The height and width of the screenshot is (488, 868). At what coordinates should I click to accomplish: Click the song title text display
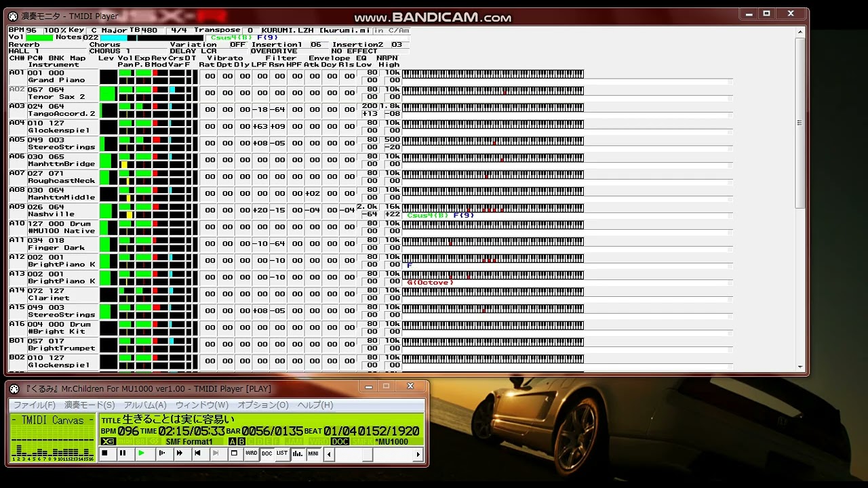point(178,420)
